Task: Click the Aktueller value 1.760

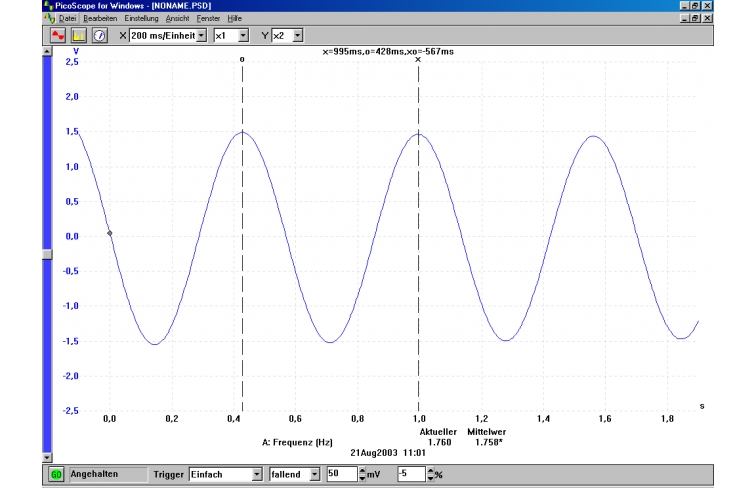Action: pyautogui.click(x=440, y=442)
